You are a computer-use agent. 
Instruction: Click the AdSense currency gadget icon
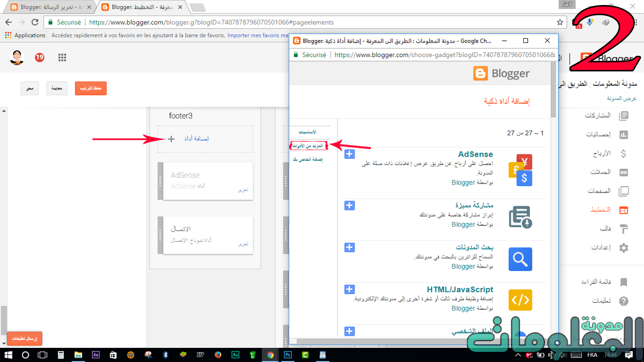[520, 170]
